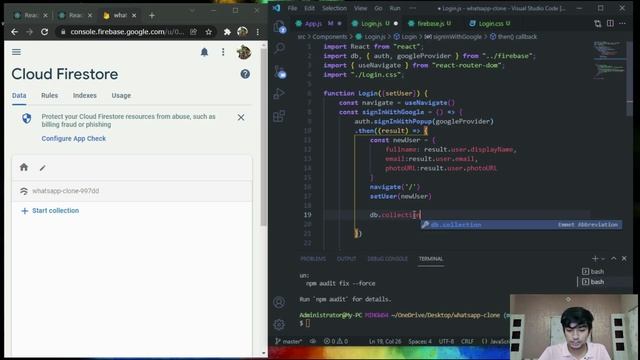Switch to the PROBLEMS panel tab

pos(313,259)
